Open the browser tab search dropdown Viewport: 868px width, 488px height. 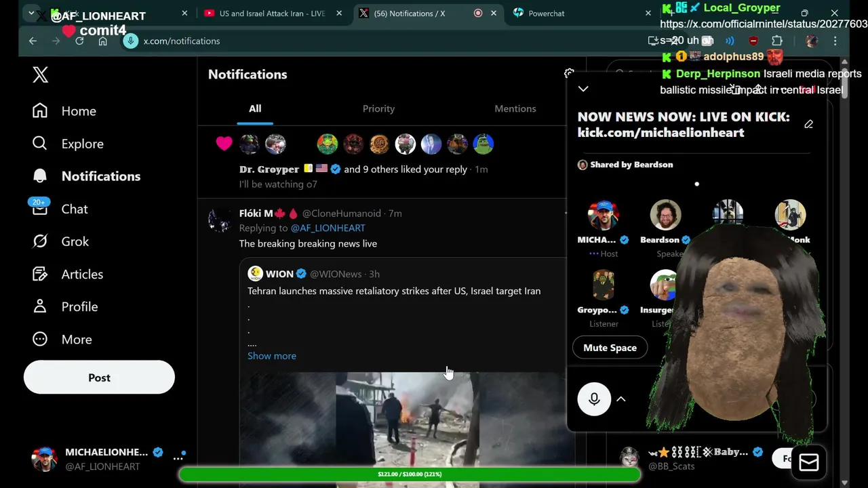click(x=31, y=13)
